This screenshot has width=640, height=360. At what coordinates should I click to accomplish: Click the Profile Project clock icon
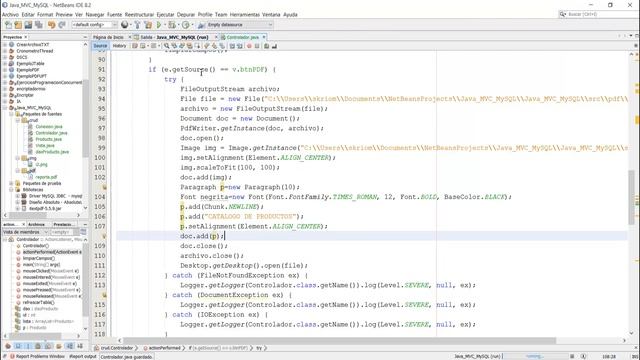point(186,25)
